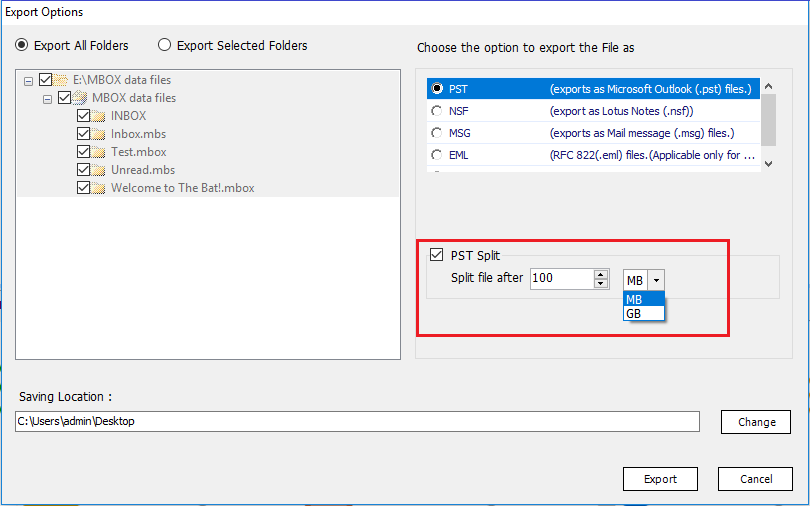Click scroll up arrow of export format list
Viewport: 810px width, 506px height.
769,86
